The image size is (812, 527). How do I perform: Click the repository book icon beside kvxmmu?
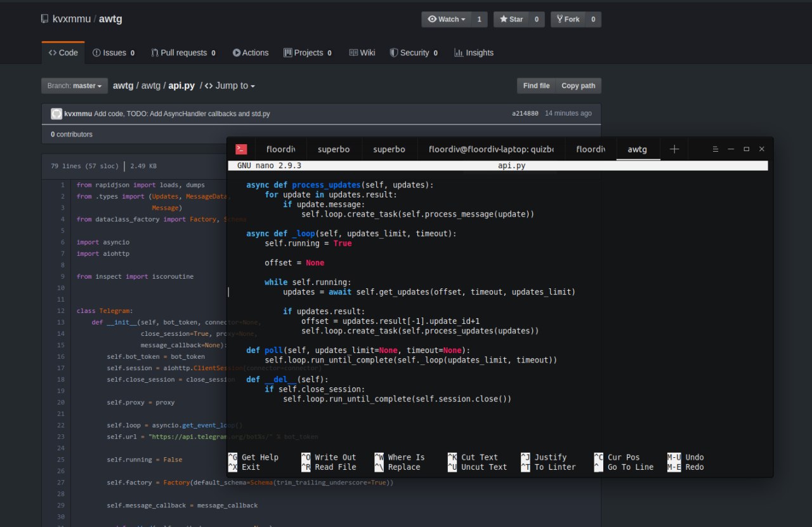44,19
